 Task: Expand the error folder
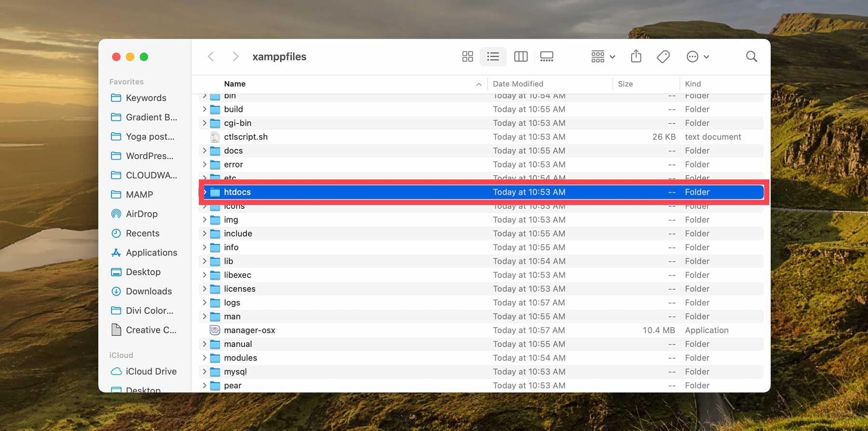[x=204, y=164]
